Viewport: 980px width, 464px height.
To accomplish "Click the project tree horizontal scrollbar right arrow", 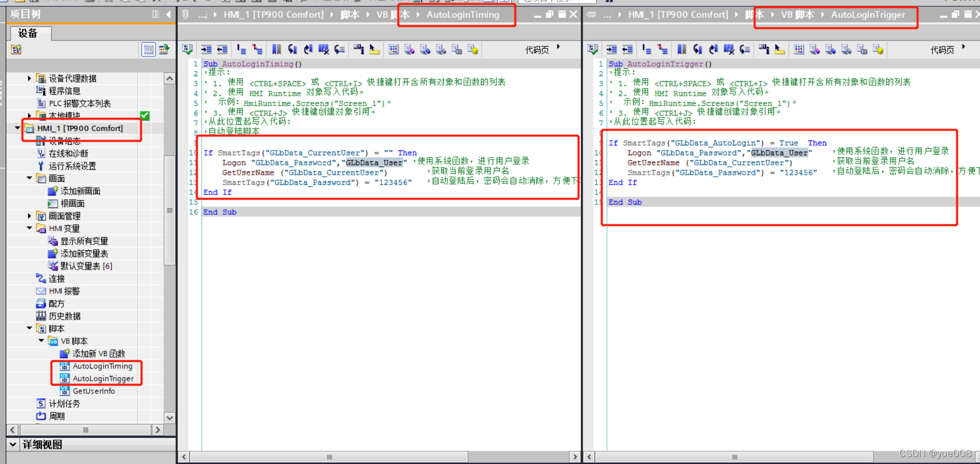I will click(x=158, y=430).
